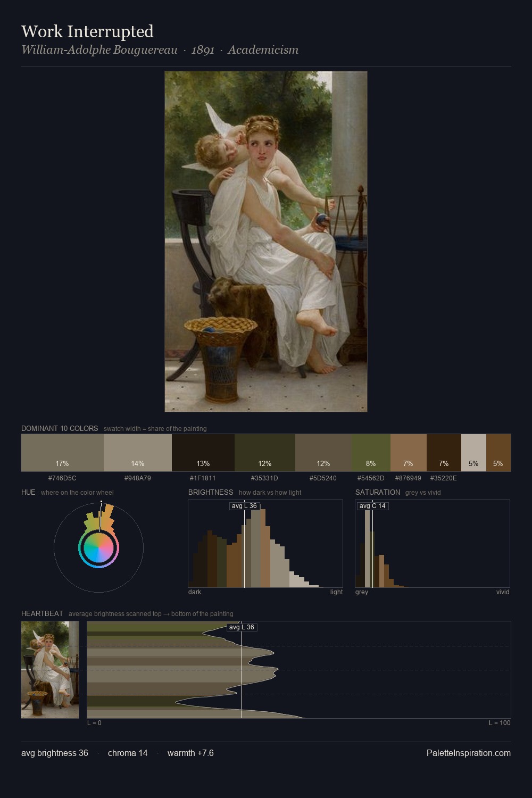The width and height of the screenshot is (532, 798).
Task: Click the 'L = 0' heartbeat axis label
Action: click(94, 723)
